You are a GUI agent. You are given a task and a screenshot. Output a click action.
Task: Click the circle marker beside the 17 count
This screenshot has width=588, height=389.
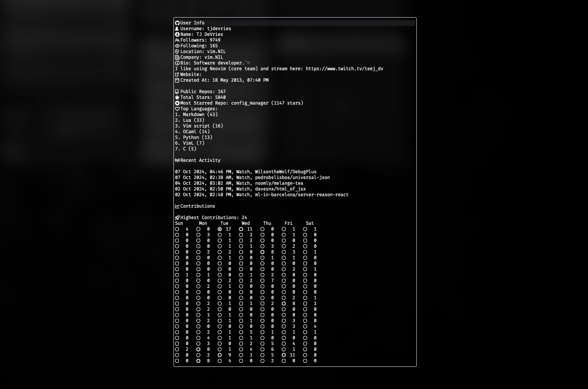[x=220, y=229]
